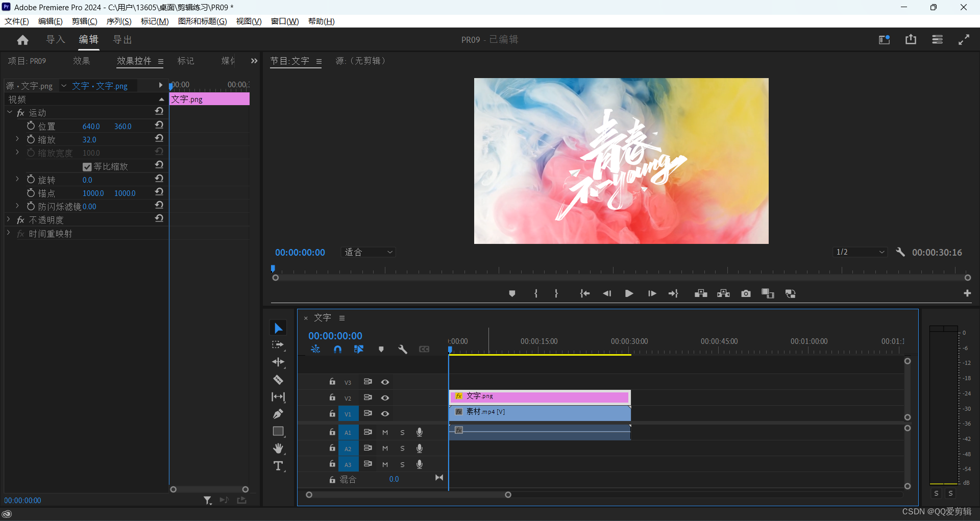Collapse the 运动 effect group
Viewport: 980px width, 521px height.
tap(10, 112)
